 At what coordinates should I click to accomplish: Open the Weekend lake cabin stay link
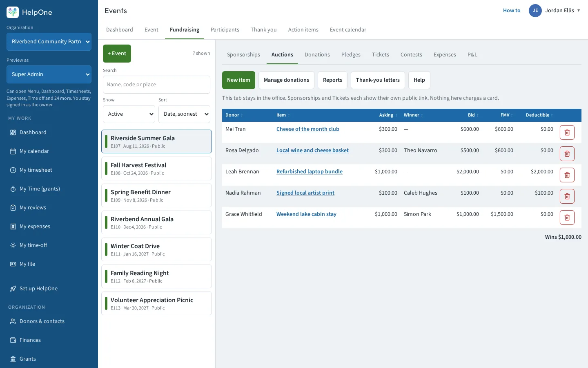click(306, 214)
